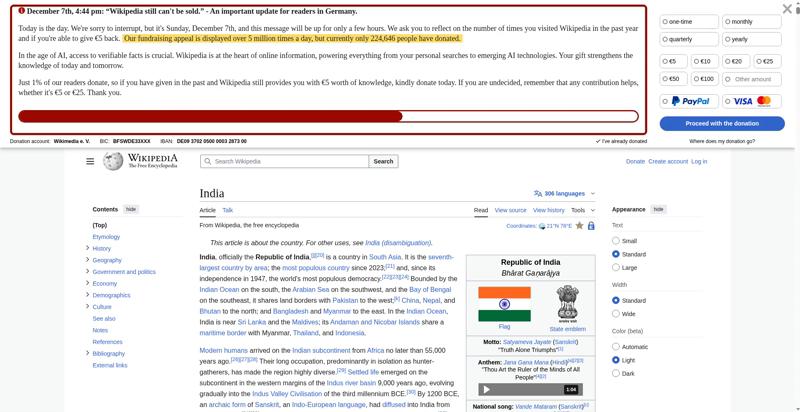Viewport: 800px width, 412px height.
Task: Play the national anthem audio
Action: 487,390
